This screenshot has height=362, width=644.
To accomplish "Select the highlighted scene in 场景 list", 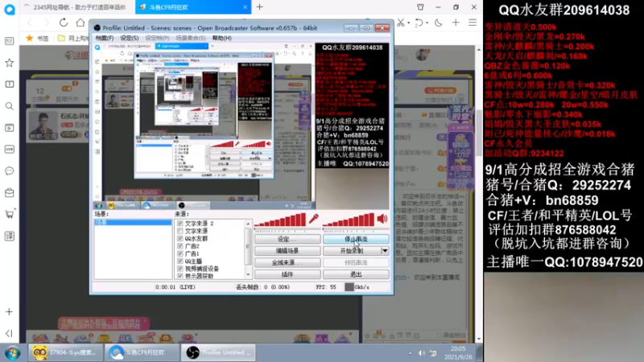I will pyautogui.click(x=133, y=223).
